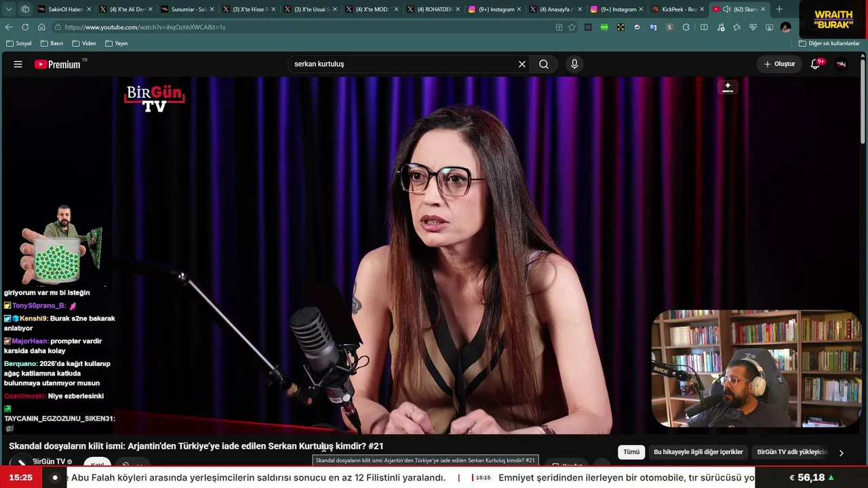868x488 pixels.
Task: Open the heart-pulse browser essentials icon
Action: 753,27
